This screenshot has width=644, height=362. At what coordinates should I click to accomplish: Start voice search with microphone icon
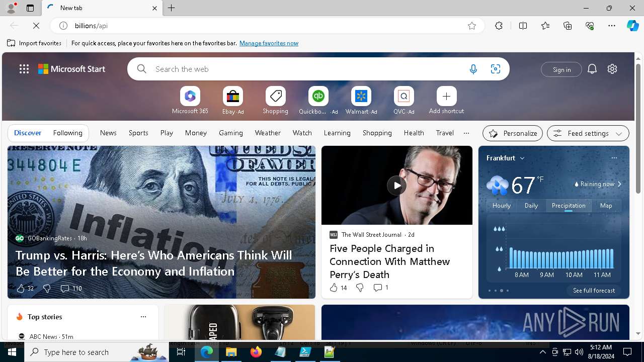click(x=473, y=69)
